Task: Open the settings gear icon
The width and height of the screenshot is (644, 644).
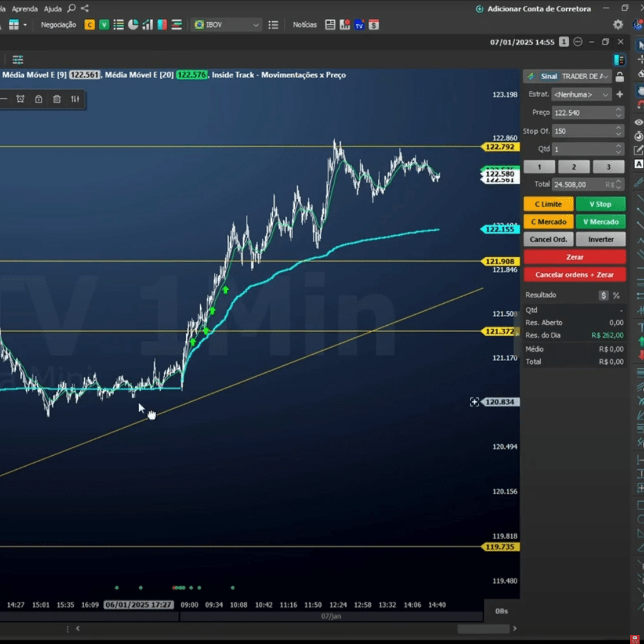Action: pyautogui.click(x=618, y=25)
